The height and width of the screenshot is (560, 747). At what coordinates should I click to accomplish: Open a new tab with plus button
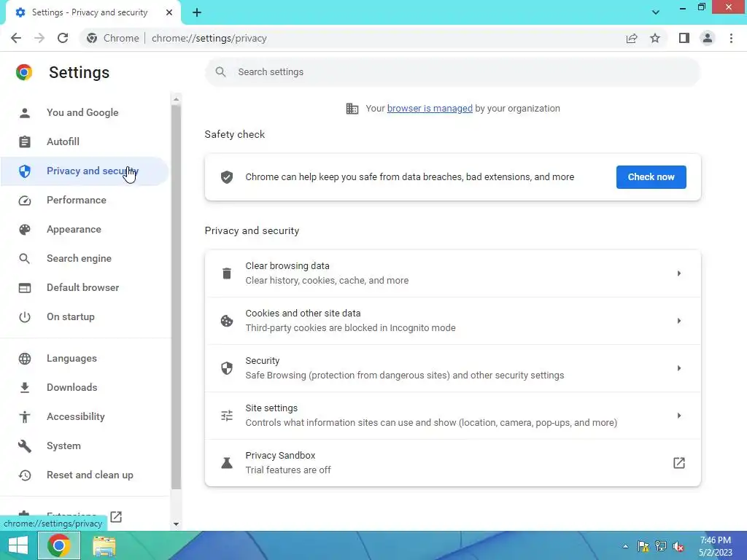click(x=197, y=12)
